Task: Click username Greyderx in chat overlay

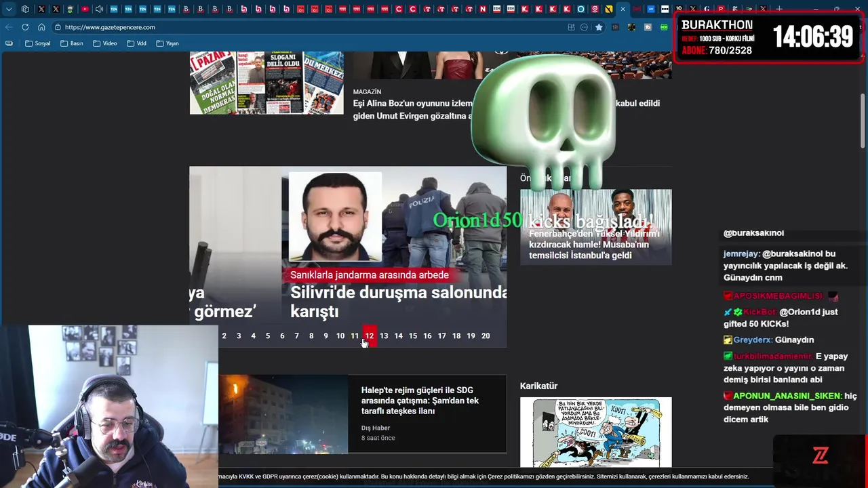Action: (x=753, y=340)
